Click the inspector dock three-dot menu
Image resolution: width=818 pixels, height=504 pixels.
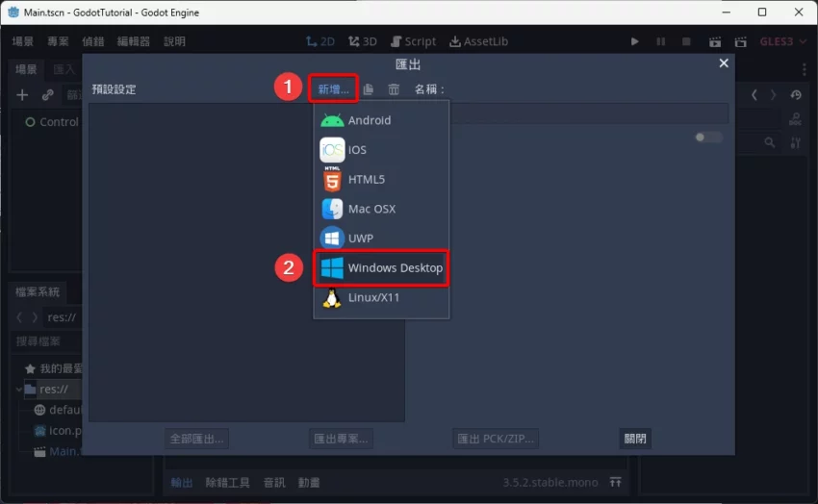tap(804, 69)
